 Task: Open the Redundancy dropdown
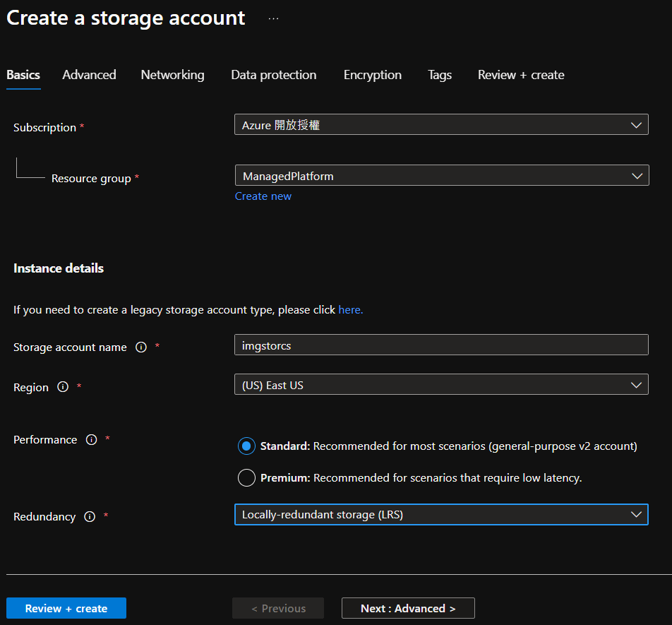441,515
